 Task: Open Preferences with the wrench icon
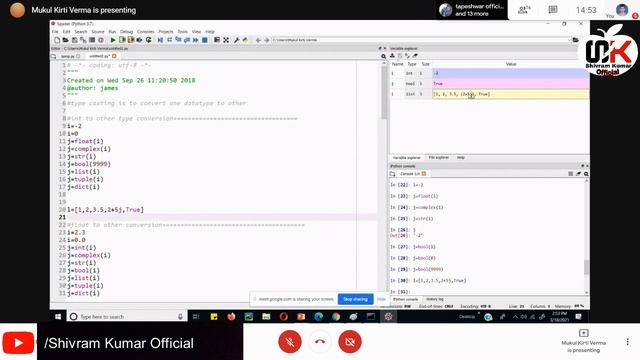point(236,40)
